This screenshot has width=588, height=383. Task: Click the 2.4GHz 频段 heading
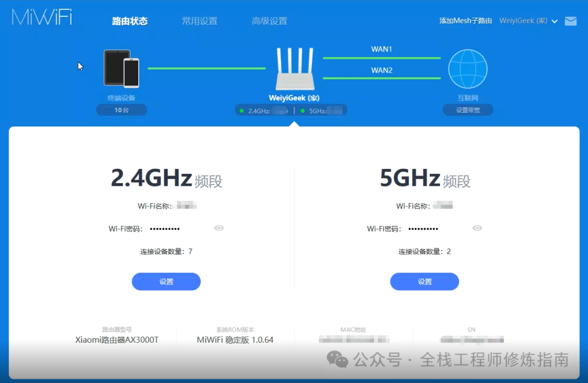pos(167,178)
